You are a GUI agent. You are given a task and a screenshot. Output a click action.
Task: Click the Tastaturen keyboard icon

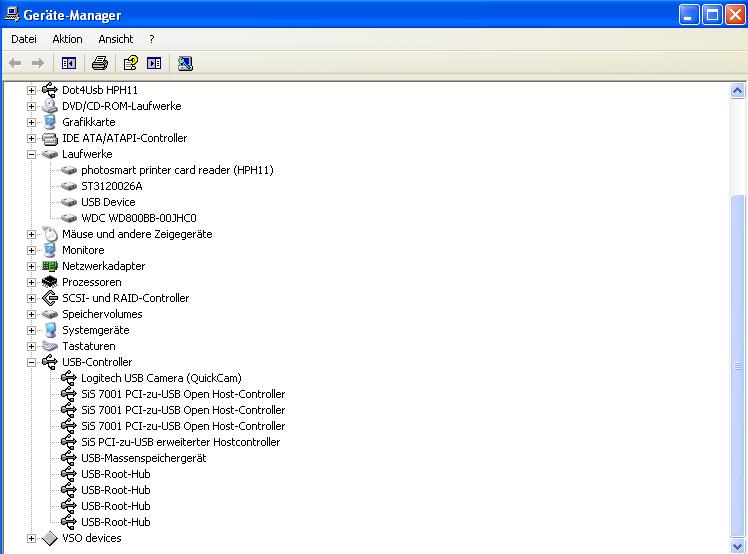tap(50, 346)
